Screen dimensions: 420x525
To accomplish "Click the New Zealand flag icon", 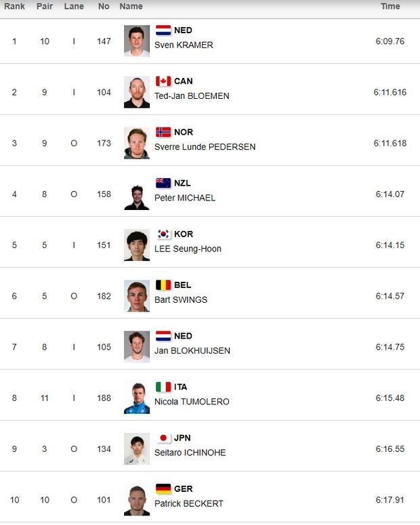I will point(163,183).
